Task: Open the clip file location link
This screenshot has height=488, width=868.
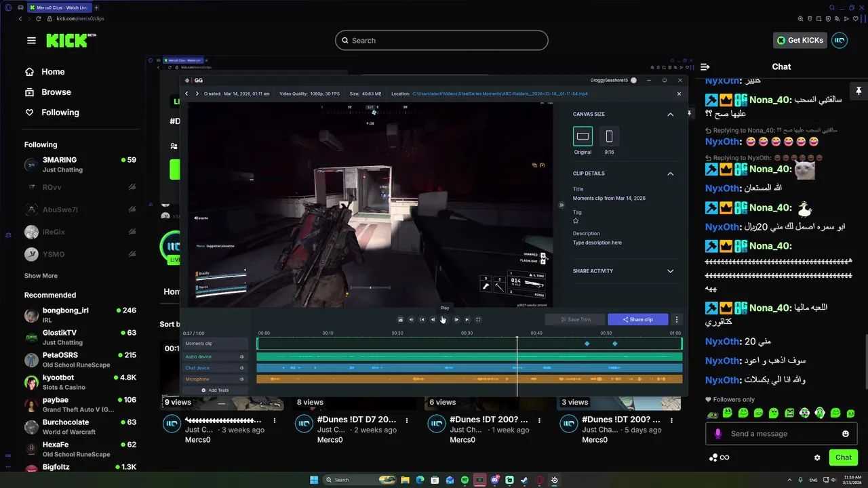Action: click(500, 94)
